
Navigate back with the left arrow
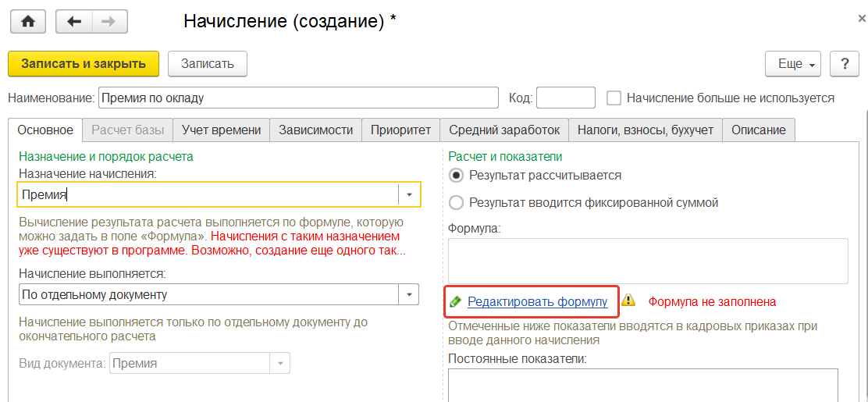(74, 22)
